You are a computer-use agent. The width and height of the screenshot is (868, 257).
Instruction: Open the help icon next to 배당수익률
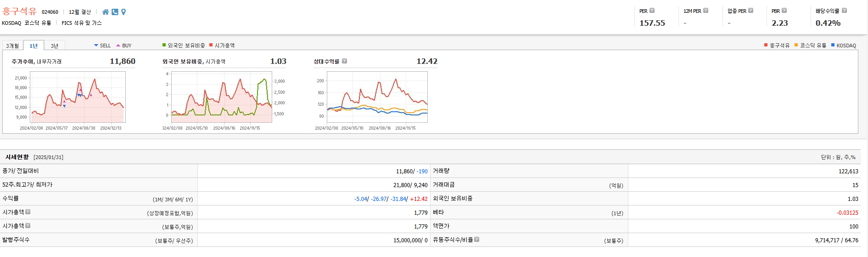coord(844,11)
